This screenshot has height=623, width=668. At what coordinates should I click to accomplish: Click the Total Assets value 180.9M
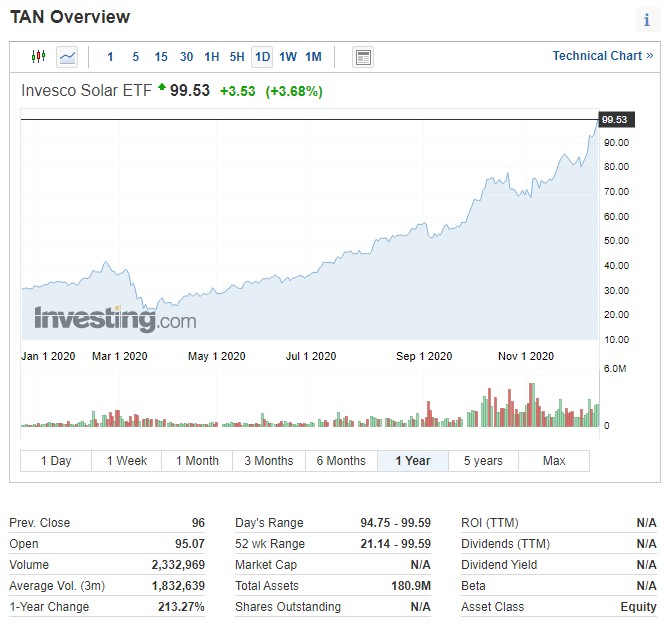[x=411, y=586]
